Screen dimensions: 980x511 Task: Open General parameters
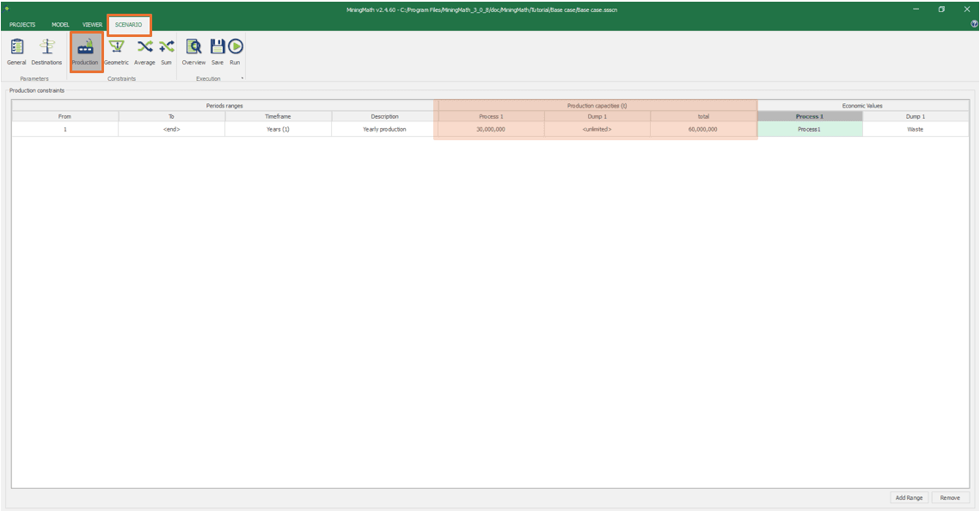coord(16,52)
